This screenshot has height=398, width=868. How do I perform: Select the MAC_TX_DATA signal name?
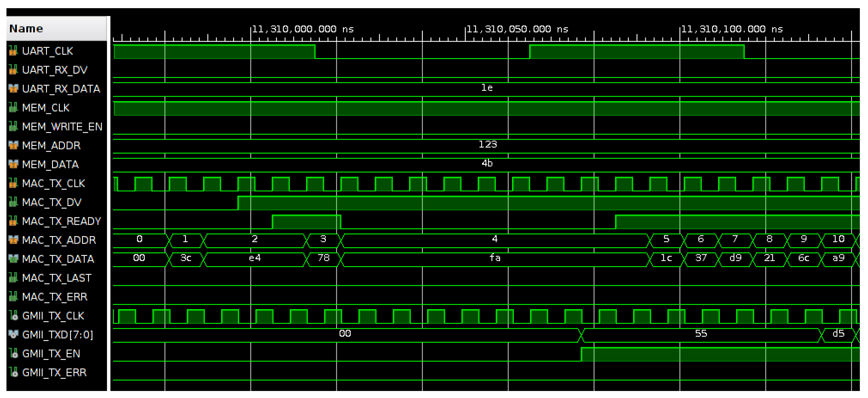(58, 259)
